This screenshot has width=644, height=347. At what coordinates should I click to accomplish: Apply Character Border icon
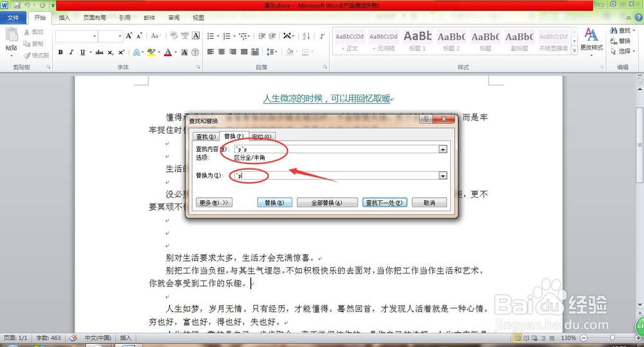tap(196, 35)
